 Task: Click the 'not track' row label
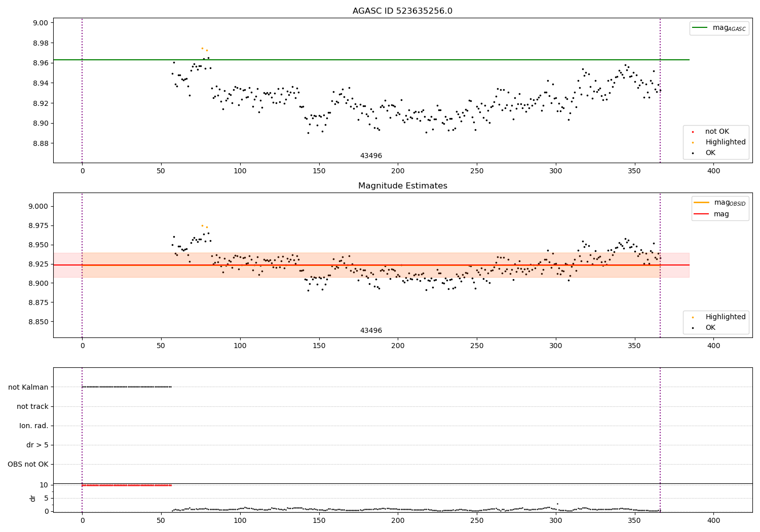(x=32, y=407)
